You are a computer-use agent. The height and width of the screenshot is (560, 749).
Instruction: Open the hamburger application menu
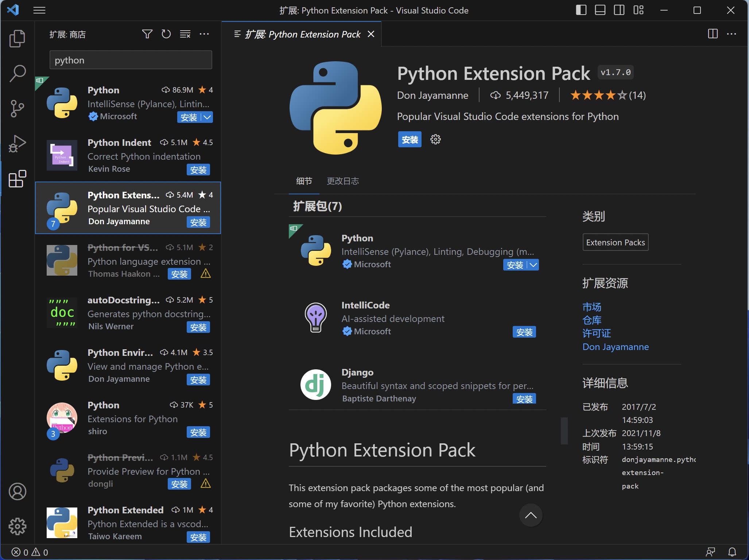point(39,10)
